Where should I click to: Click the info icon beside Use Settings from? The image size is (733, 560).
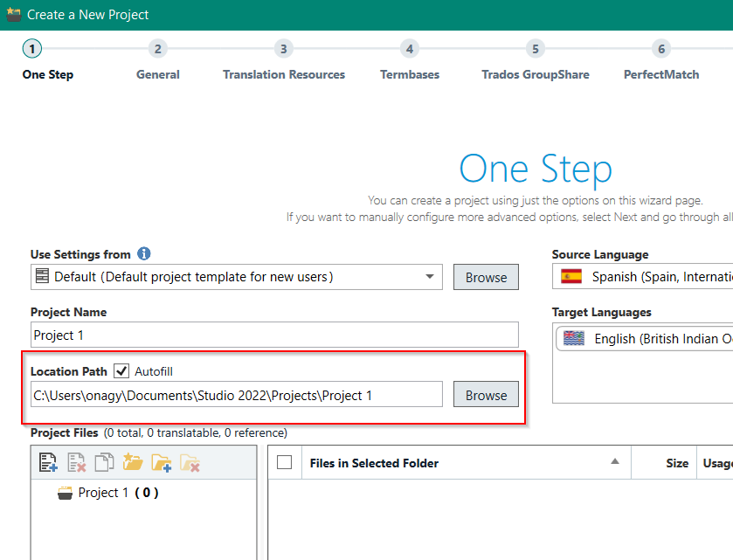(143, 254)
